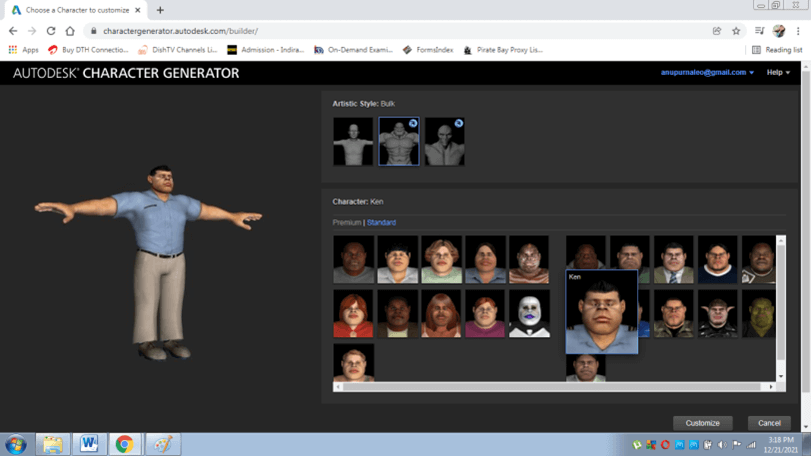Click the premium badge on the third style thumbnail

pyautogui.click(x=458, y=123)
